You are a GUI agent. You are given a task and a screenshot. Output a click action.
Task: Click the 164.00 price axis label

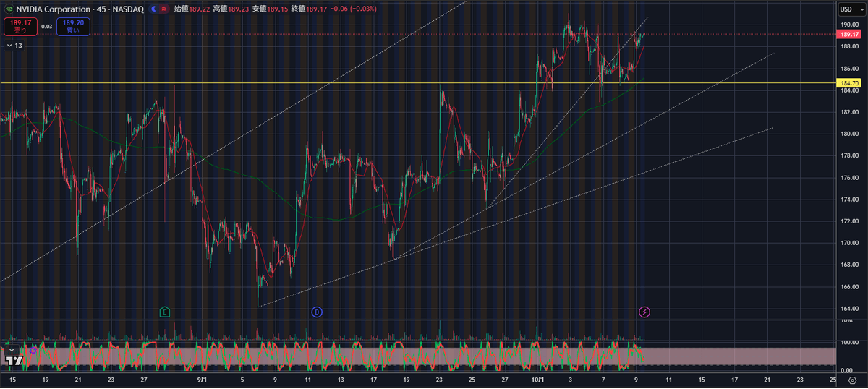point(849,308)
